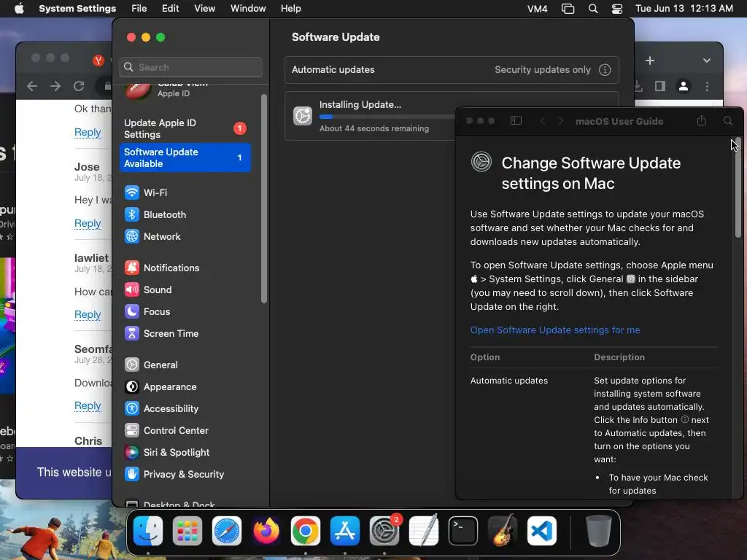Launch Safari from the Dock

click(227, 531)
